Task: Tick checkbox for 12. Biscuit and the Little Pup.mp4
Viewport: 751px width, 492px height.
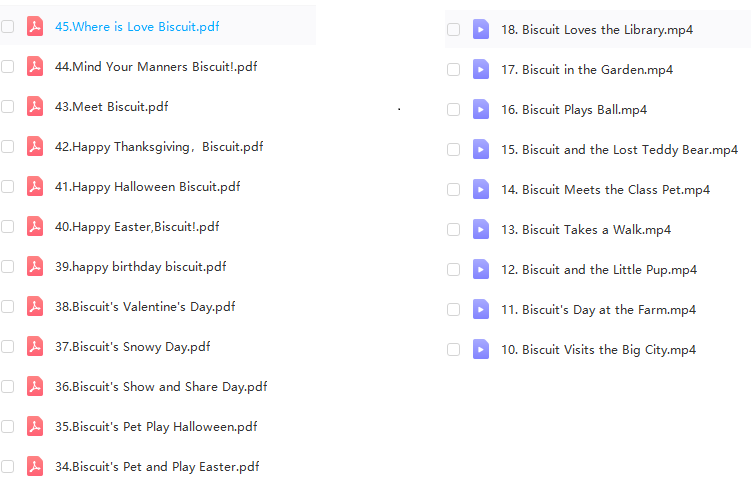Action: (x=454, y=269)
